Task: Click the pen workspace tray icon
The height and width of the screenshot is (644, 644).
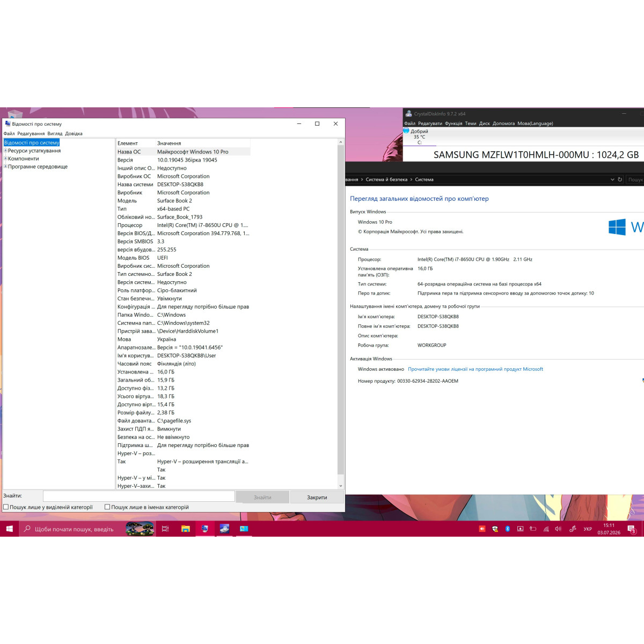Action: [x=573, y=529]
